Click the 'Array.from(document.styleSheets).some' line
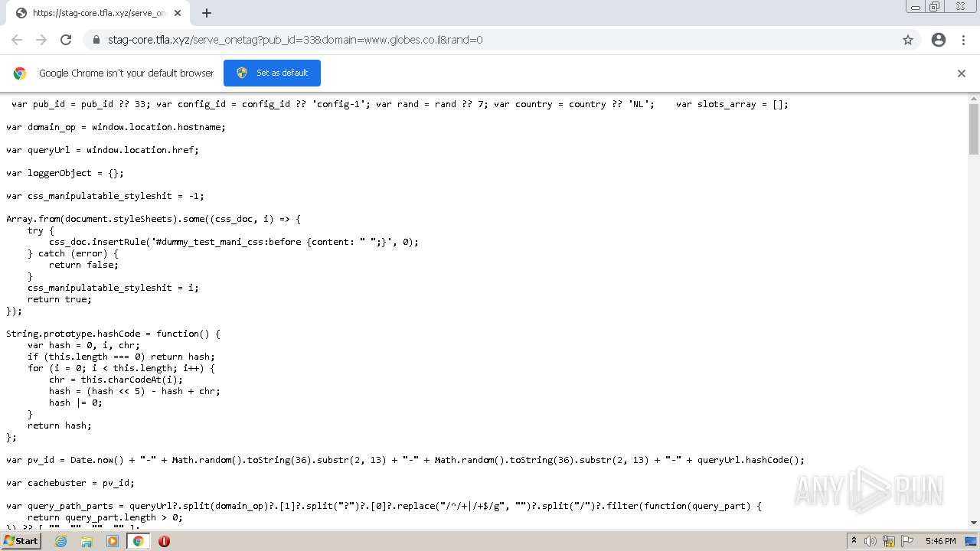The height and width of the screenshot is (551, 980). tap(153, 219)
